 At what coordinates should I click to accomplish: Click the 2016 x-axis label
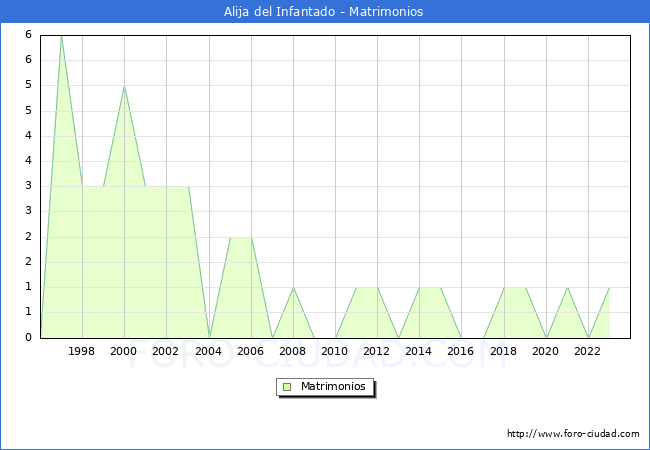coord(461,351)
